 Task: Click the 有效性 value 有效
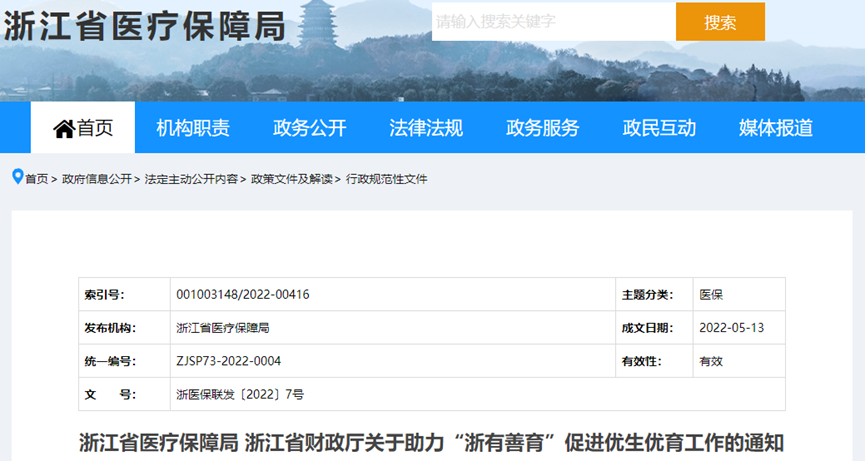click(x=711, y=361)
